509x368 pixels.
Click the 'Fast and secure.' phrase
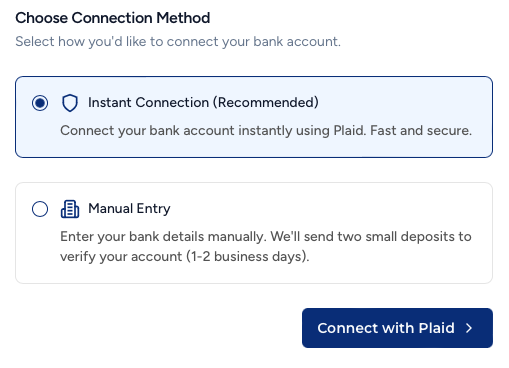tap(421, 130)
